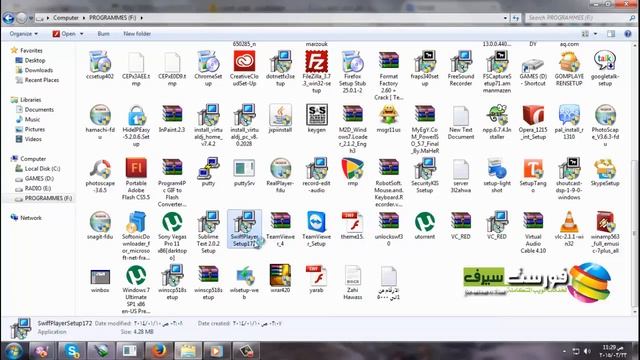The width and height of the screenshot is (640, 360).
Task: Select the putty application icon
Action: [x=208, y=168]
